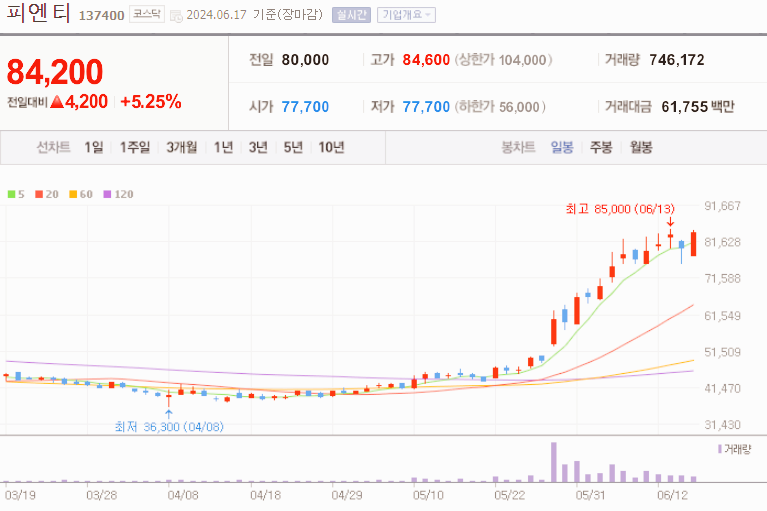Click the red 20-day moving average swatch
This screenshot has height=511, width=767.
coord(39,194)
